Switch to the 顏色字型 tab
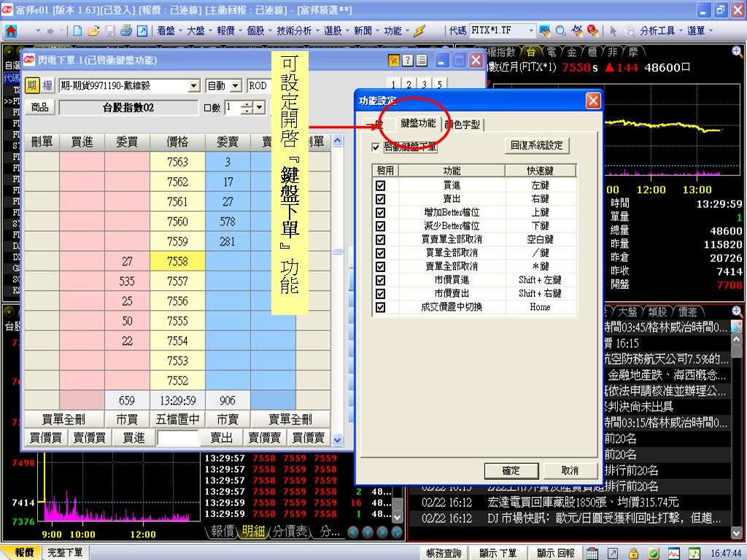This screenshot has height=560, width=747. tap(463, 125)
